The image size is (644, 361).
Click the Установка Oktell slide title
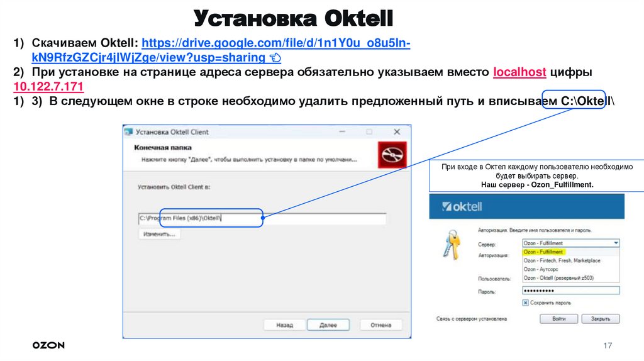pos(293,18)
